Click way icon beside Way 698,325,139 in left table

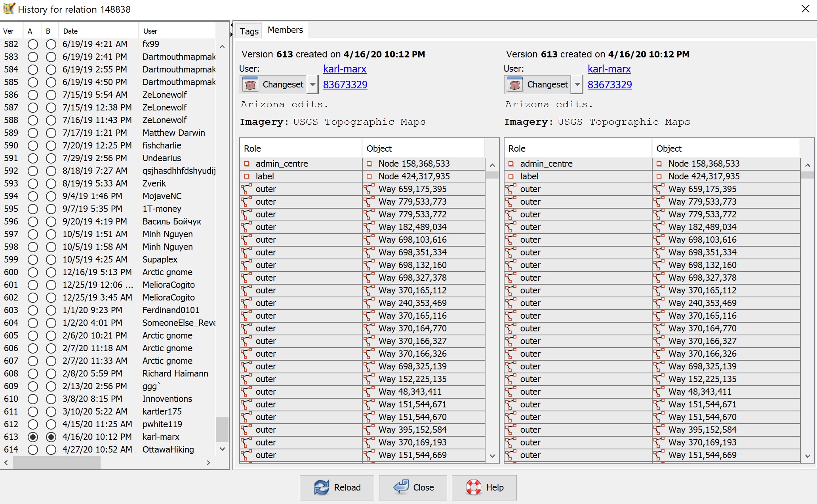pyautogui.click(x=369, y=366)
